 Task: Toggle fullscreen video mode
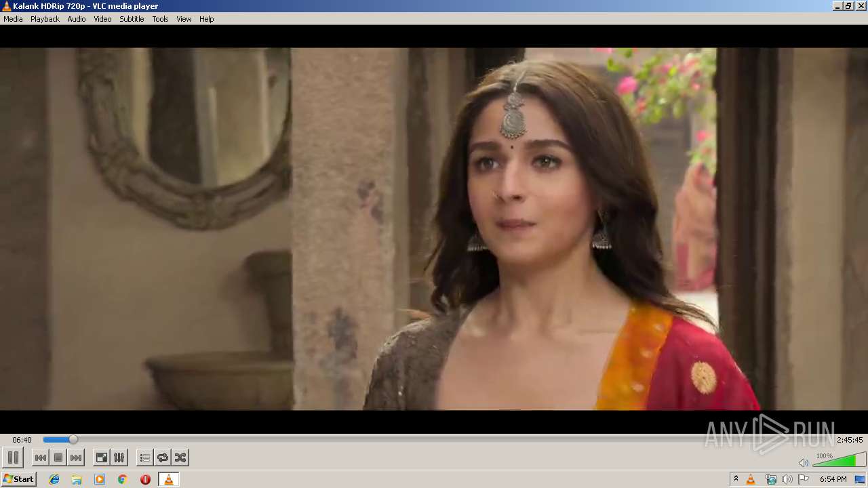[x=101, y=457]
